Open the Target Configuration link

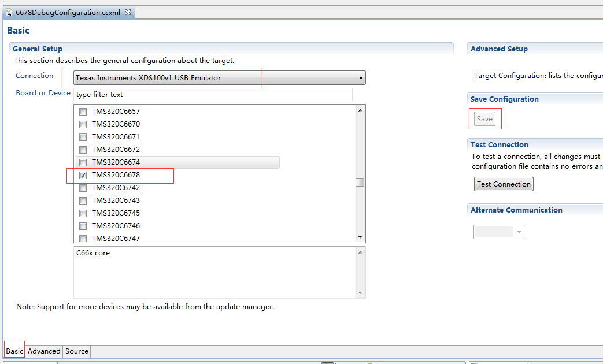pos(509,76)
